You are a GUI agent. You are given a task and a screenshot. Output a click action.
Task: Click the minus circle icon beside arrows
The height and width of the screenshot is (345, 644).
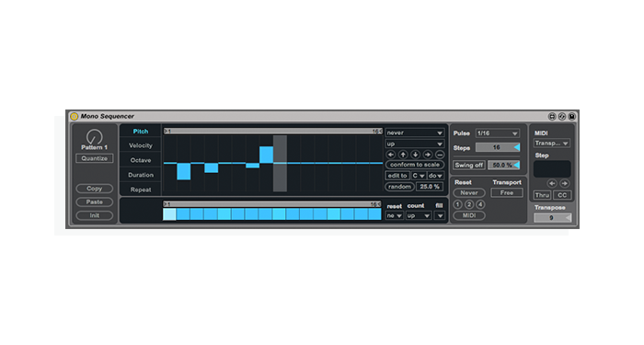[440, 155]
